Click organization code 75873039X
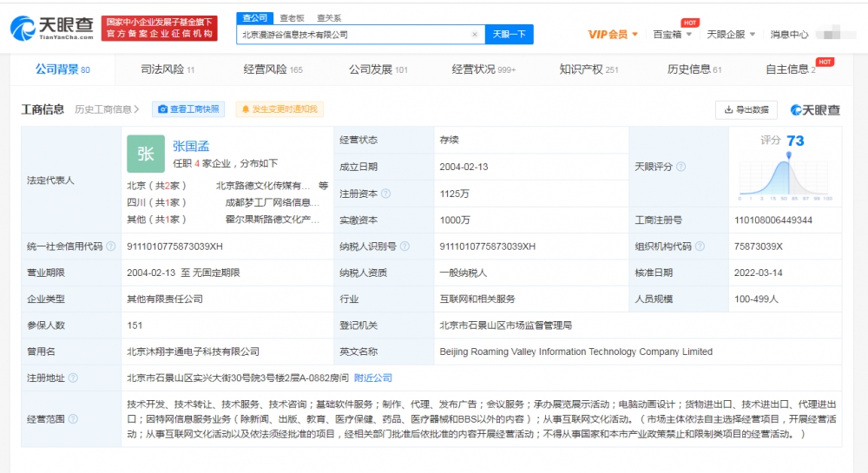The image size is (868, 473). (759, 246)
